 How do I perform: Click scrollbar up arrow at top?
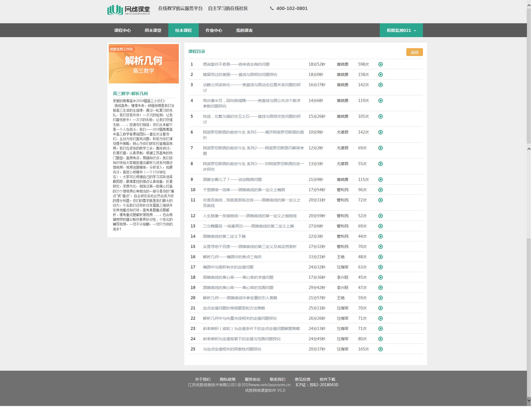pyautogui.click(x=529, y=6)
